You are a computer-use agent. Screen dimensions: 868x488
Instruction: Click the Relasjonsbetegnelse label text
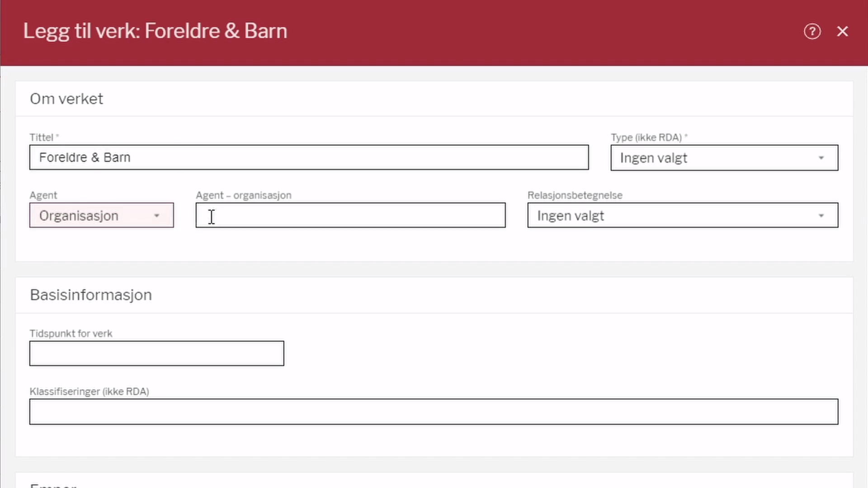tap(575, 195)
